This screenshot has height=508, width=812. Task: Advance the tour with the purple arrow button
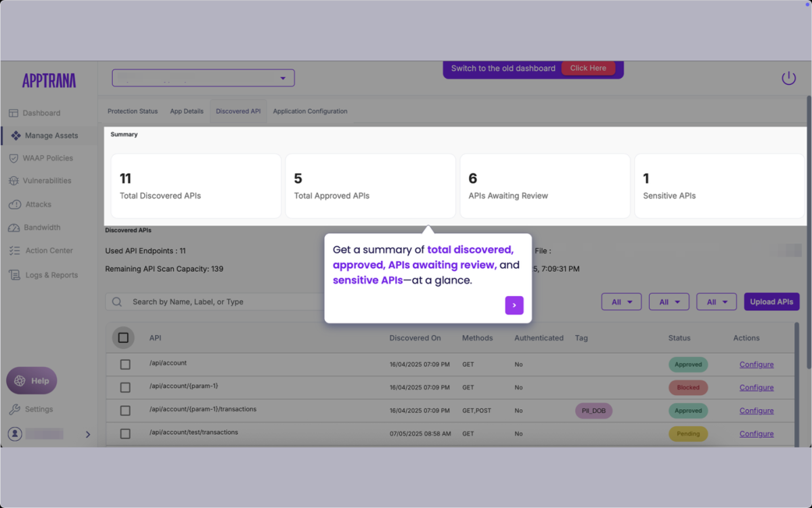(x=514, y=305)
